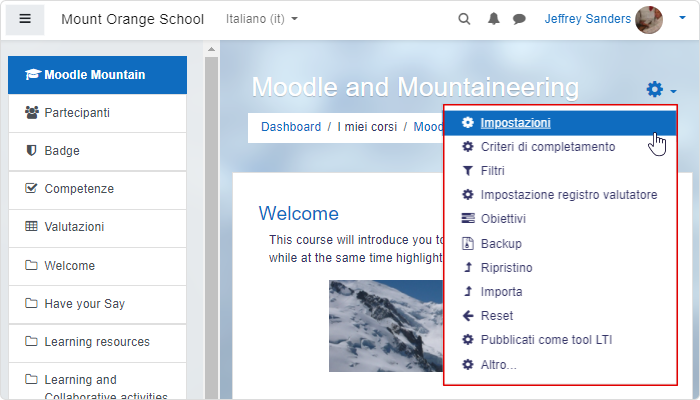Image resolution: width=700 pixels, height=400 pixels.
Task: Choose Ripristino from the gear menu
Action: (x=560, y=268)
